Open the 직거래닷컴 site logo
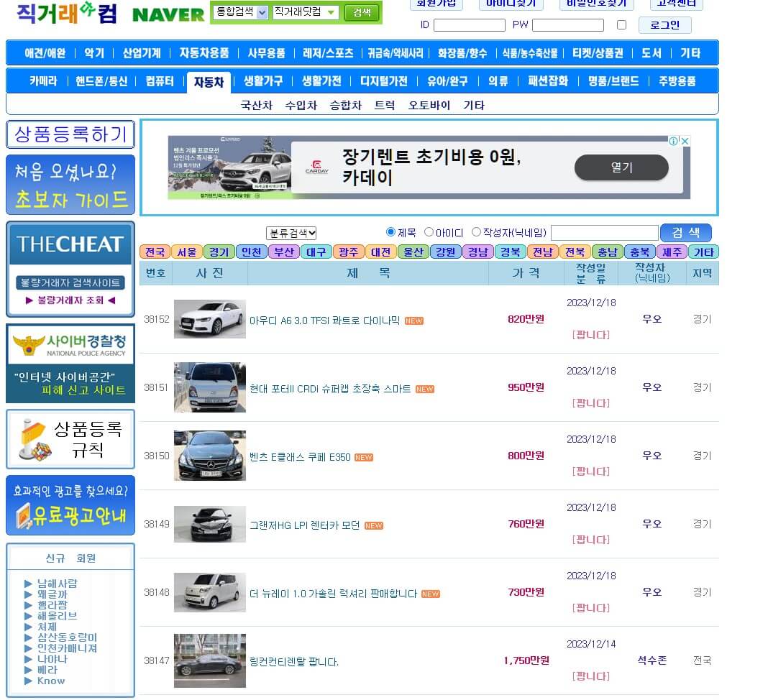768x700 pixels. pyautogui.click(x=68, y=13)
